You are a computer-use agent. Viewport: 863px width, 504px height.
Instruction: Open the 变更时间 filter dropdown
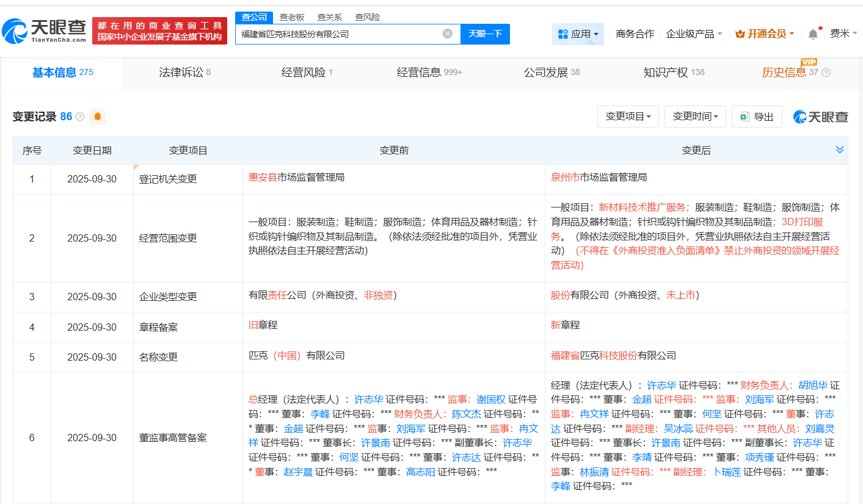(x=695, y=116)
